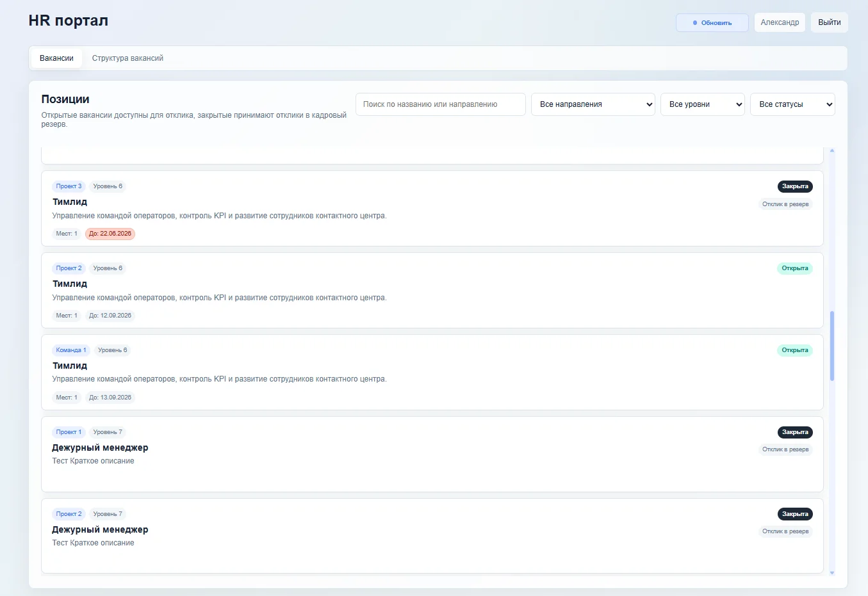This screenshot has height=596, width=868.
Task: Click "Уровень 6" tag on the Команда 1 card
Action: 113,350
